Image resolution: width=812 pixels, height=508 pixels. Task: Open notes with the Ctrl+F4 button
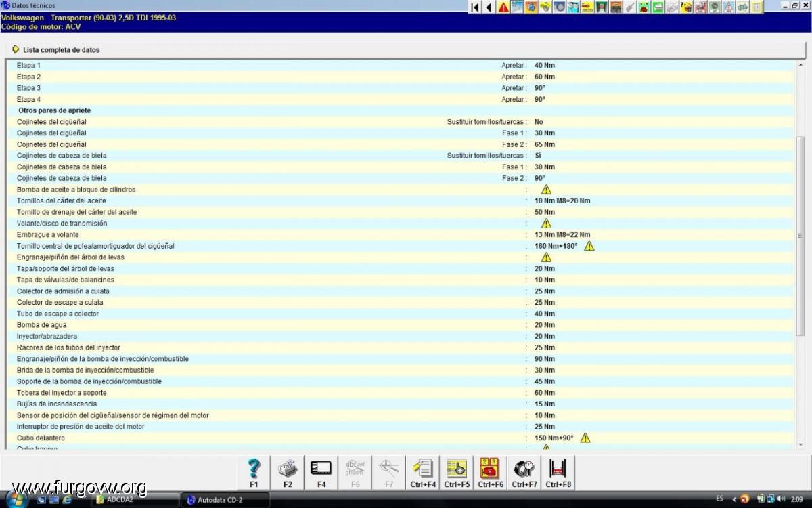pos(423,473)
